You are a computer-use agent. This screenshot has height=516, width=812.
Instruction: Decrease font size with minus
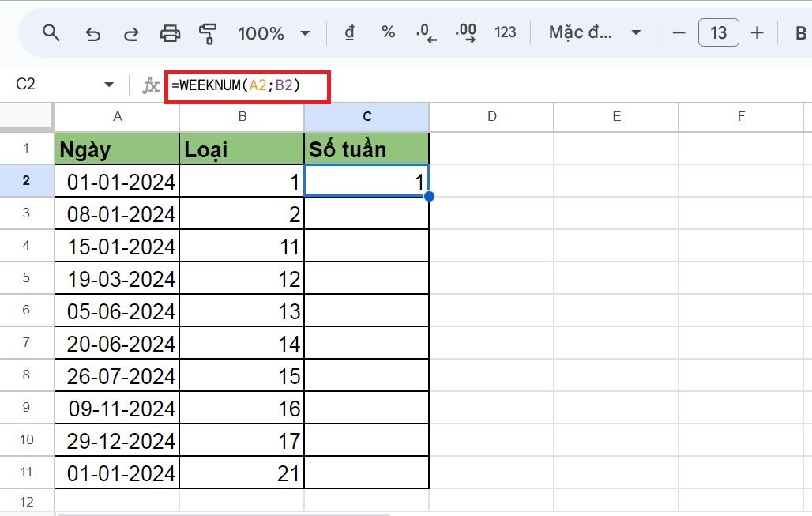679,33
